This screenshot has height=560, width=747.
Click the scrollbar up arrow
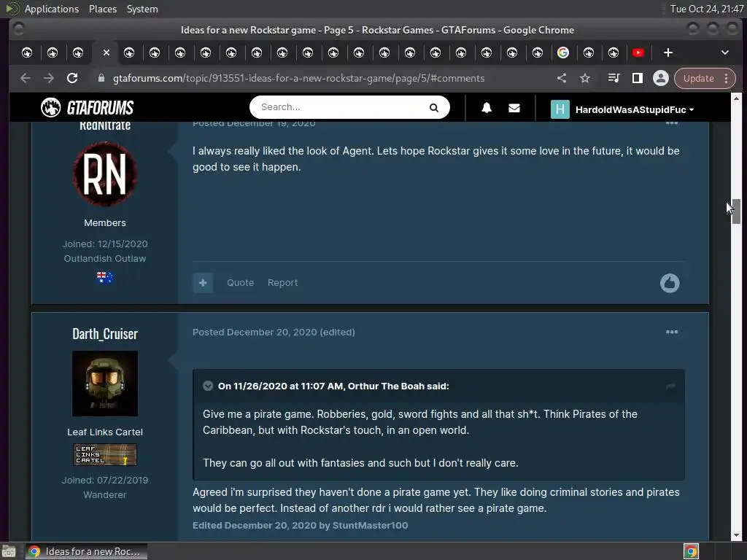[x=736, y=98]
